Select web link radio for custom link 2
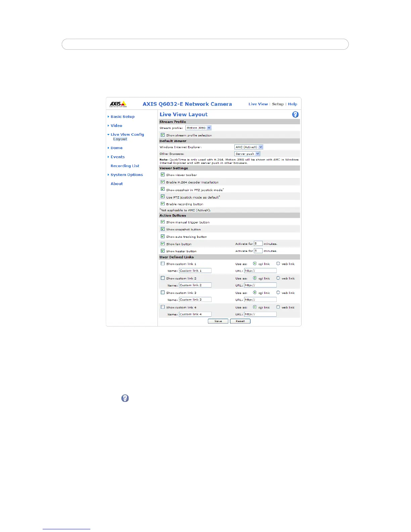The height and width of the screenshot is (532, 411). click(278, 278)
